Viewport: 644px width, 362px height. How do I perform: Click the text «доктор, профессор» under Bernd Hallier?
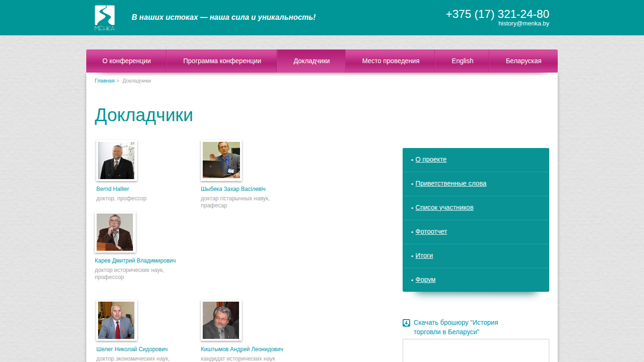point(122,198)
